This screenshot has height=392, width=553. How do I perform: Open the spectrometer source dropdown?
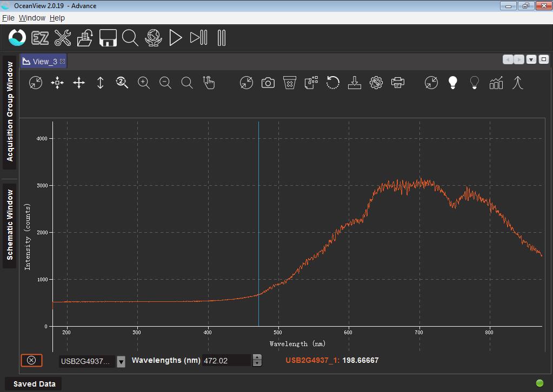(x=120, y=361)
